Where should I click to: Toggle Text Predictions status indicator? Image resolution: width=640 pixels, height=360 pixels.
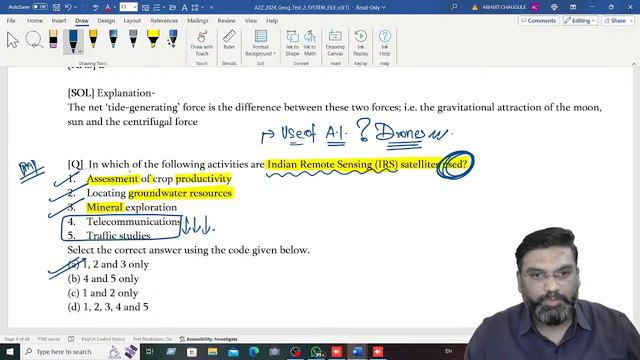tap(152, 339)
